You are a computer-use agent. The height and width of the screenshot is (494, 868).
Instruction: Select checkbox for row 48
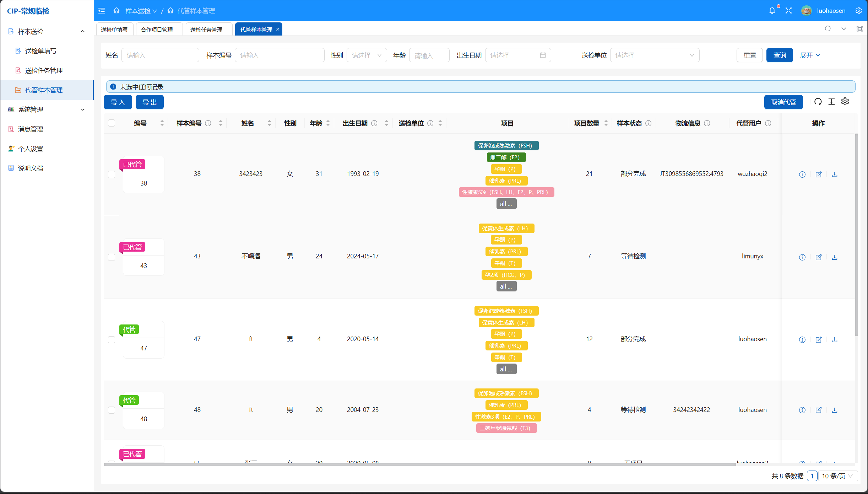(x=112, y=410)
